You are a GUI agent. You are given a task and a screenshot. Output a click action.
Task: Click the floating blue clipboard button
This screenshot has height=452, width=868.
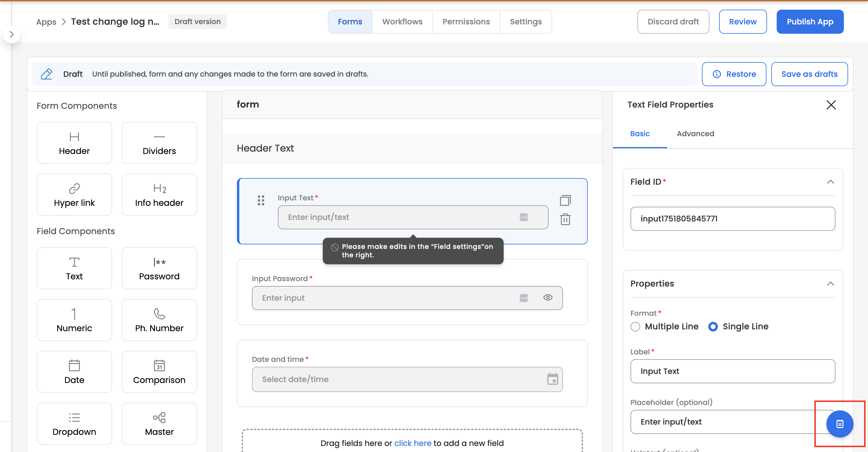click(839, 423)
